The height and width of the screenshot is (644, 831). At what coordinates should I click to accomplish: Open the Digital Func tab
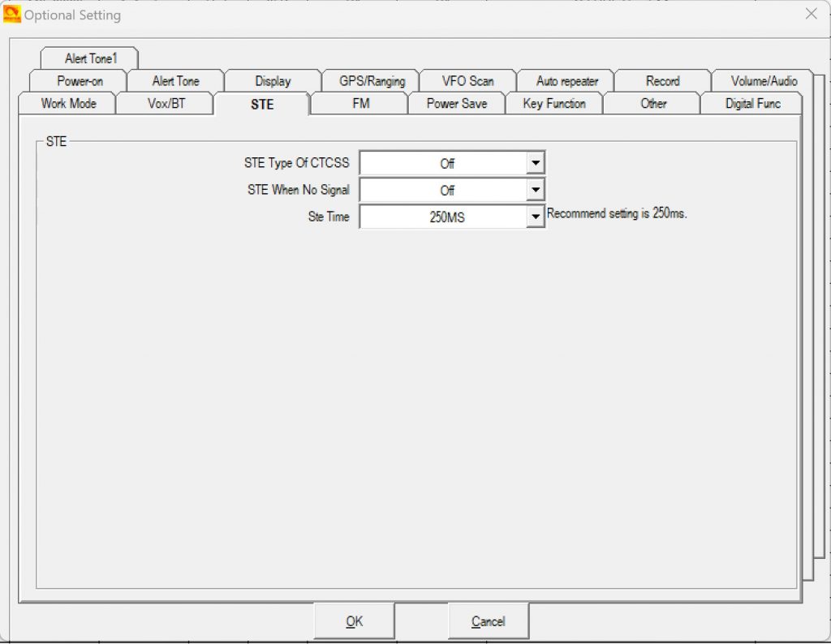coord(752,104)
